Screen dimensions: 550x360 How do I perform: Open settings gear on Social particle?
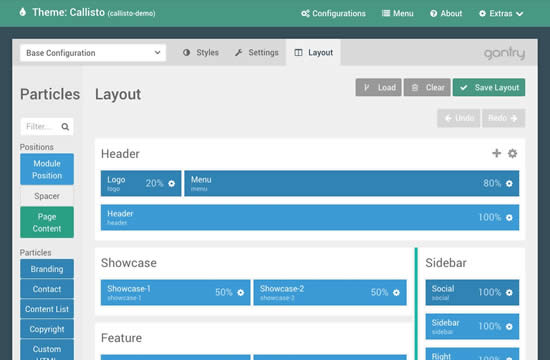pos(509,292)
